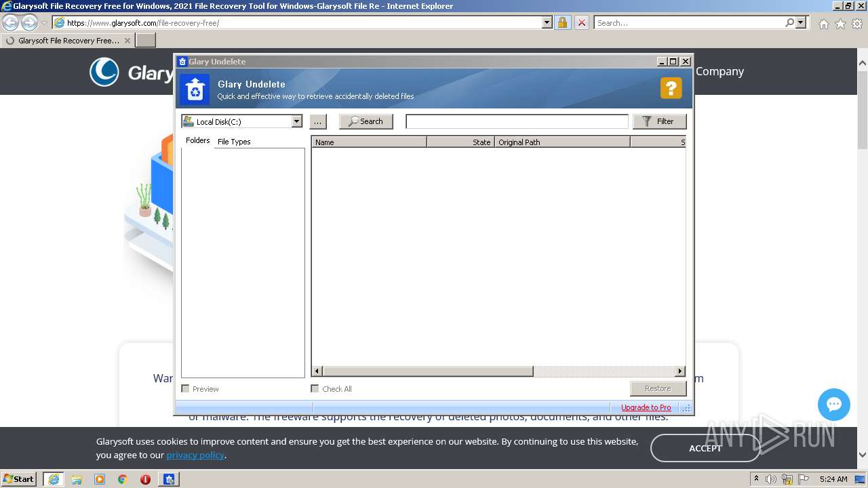
Task: Click the filter text input field
Action: coord(517,121)
